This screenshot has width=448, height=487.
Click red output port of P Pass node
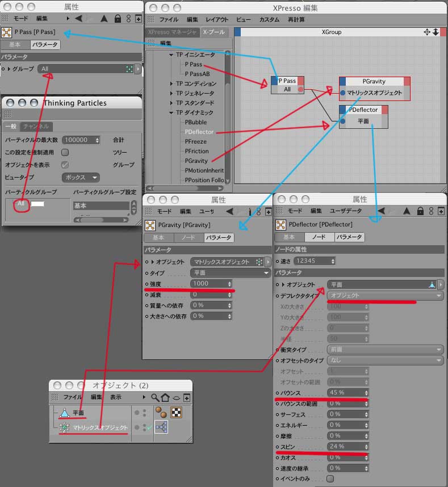(x=300, y=90)
